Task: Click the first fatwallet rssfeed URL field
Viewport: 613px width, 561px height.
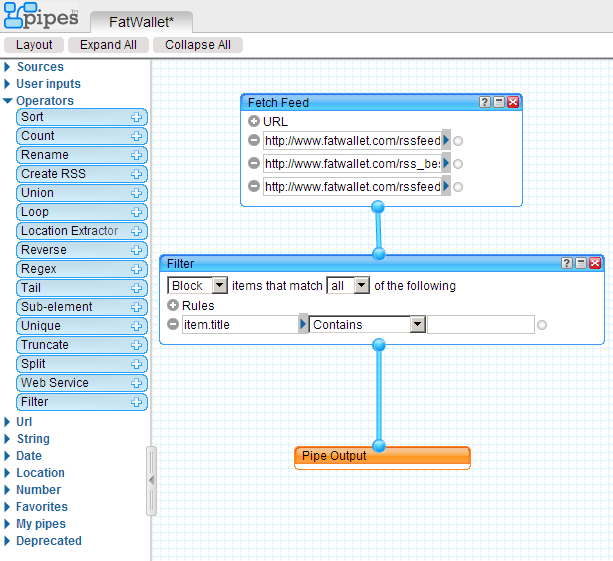Action: coord(353,140)
